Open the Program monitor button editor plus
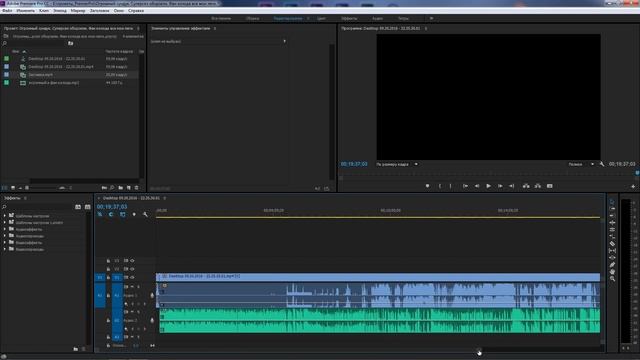 tap(633, 186)
